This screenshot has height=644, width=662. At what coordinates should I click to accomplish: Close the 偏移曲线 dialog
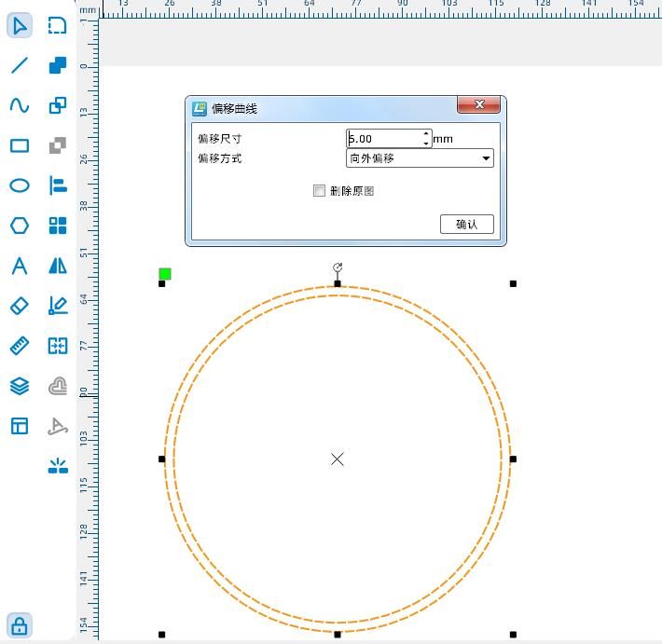point(480,104)
